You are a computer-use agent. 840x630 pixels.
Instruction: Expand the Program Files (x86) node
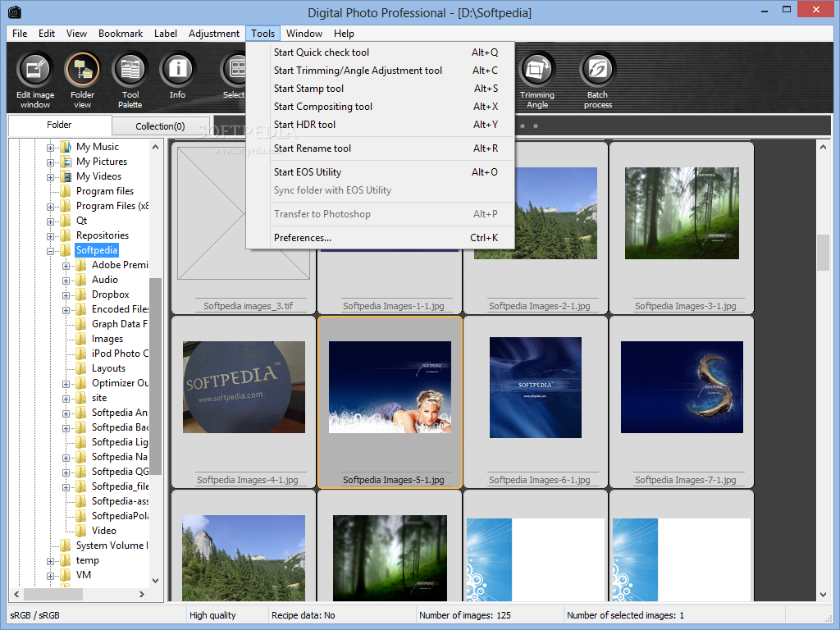pos(50,207)
